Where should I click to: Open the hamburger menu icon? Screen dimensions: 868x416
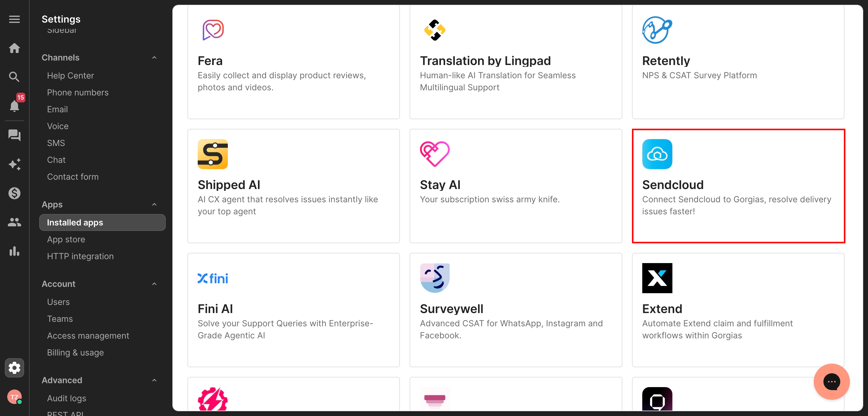pos(14,19)
